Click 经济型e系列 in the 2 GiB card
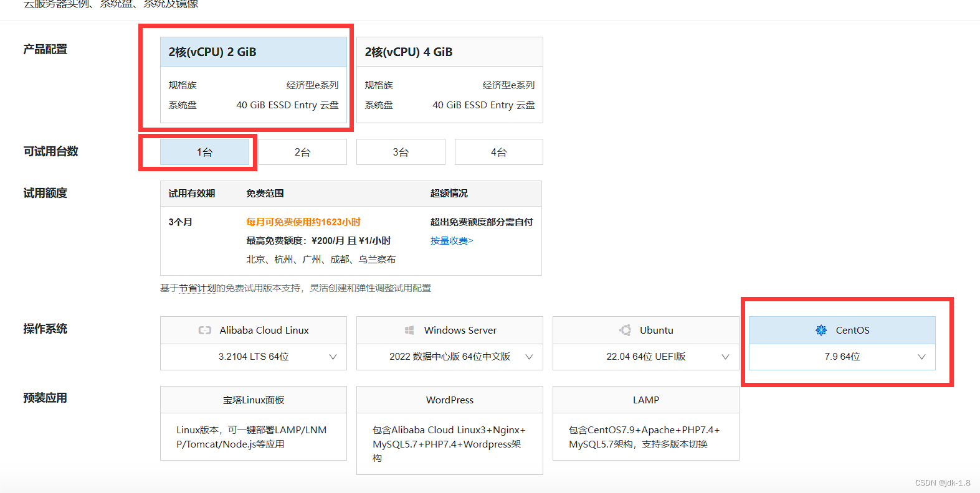Screen dimensions: 980x493 pyautogui.click(x=312, y=85)
